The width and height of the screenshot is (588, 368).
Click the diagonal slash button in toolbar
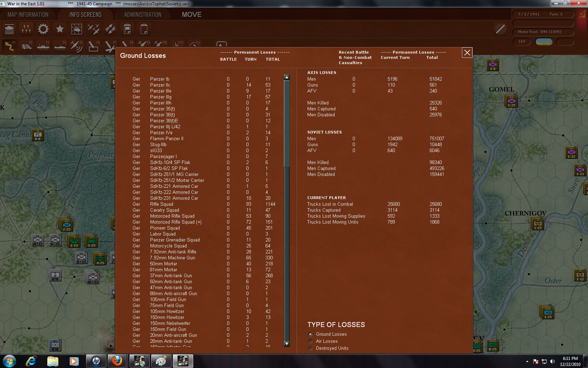(x=500, y=29)
